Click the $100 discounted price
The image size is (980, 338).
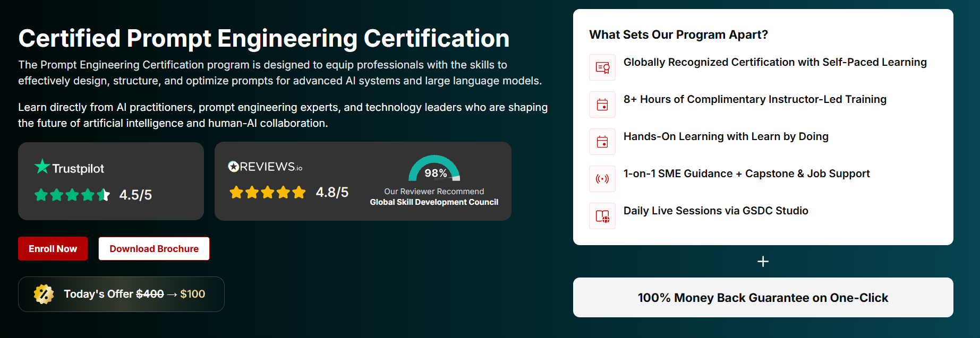pos(192,294)
